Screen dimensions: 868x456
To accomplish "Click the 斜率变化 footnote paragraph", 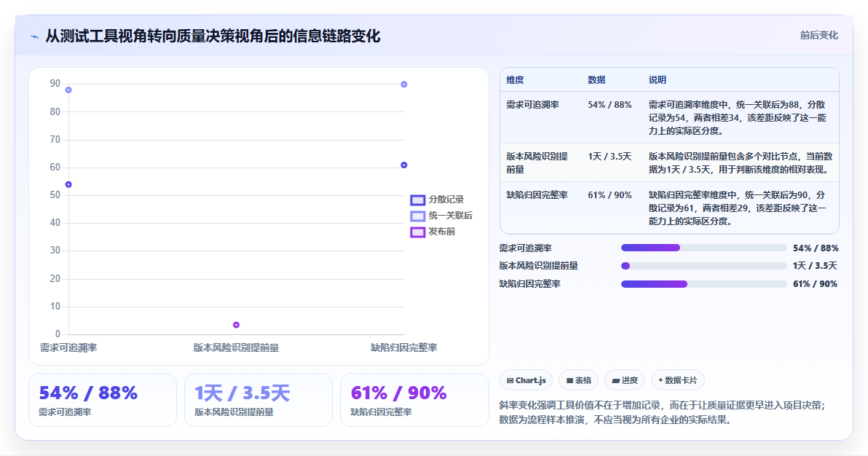I will [663, 413].
